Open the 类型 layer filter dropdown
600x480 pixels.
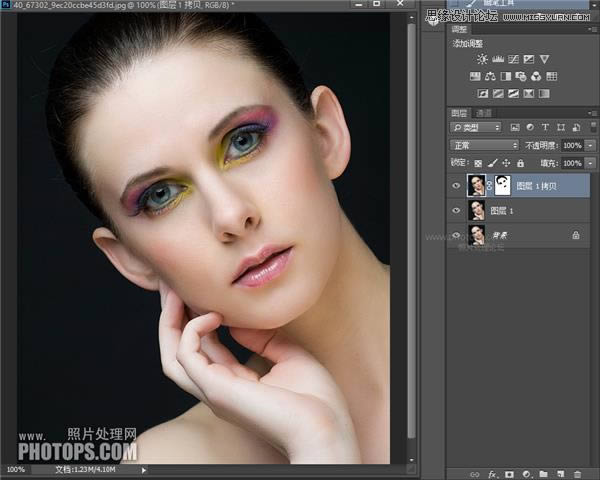(x=475, y=128)
